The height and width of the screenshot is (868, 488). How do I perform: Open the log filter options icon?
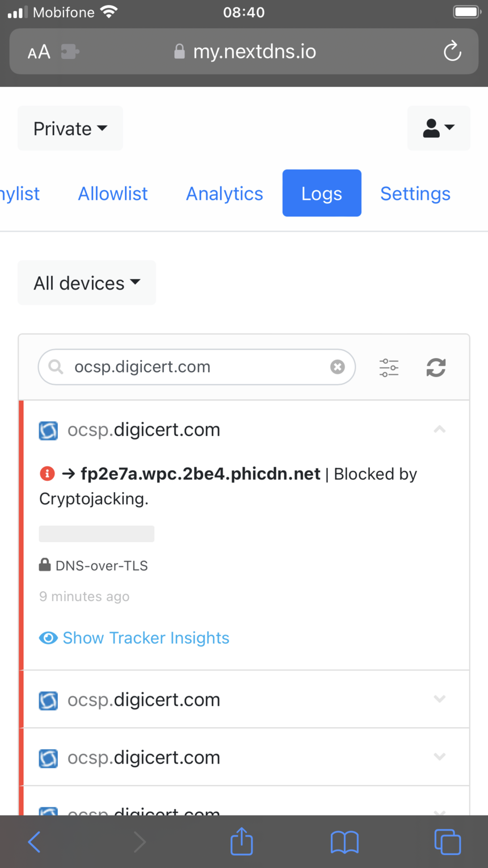click(x=389, y=367)
